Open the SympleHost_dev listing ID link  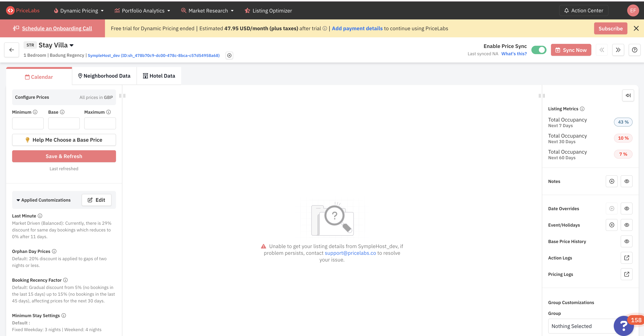(x=154, y=55)
